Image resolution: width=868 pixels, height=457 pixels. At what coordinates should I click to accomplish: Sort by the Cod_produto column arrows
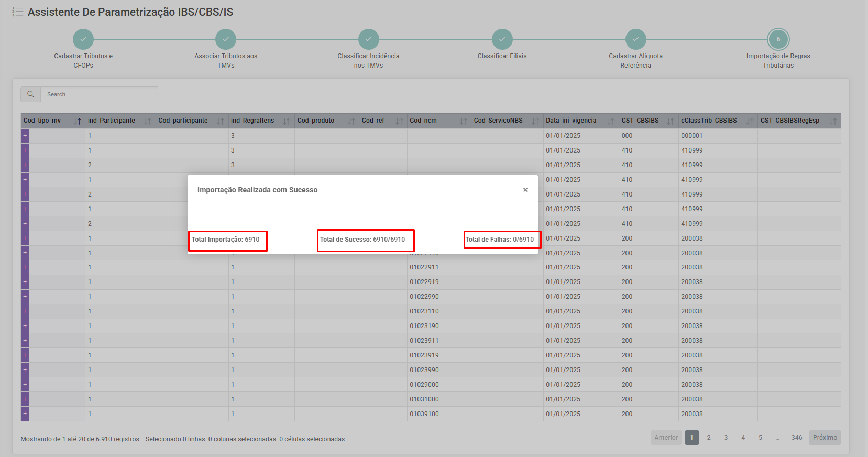tap(351, 121)
